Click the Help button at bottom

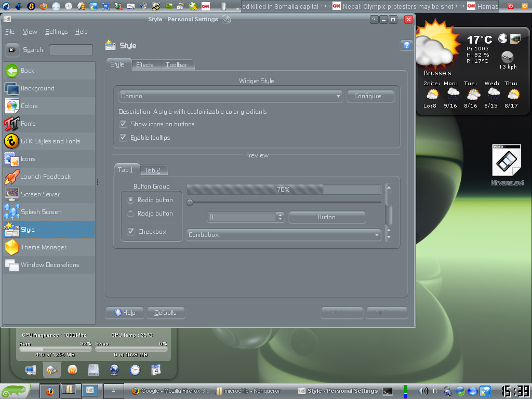click(125, 312)
